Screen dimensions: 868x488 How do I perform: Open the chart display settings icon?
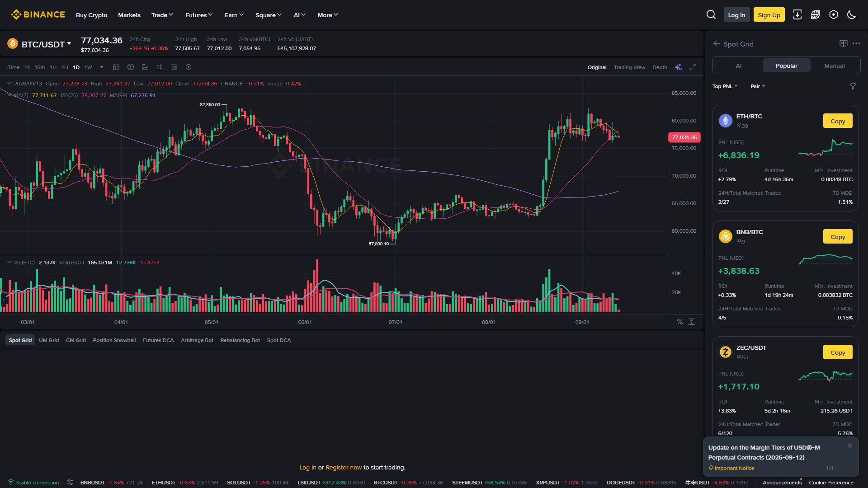(174, 67)
